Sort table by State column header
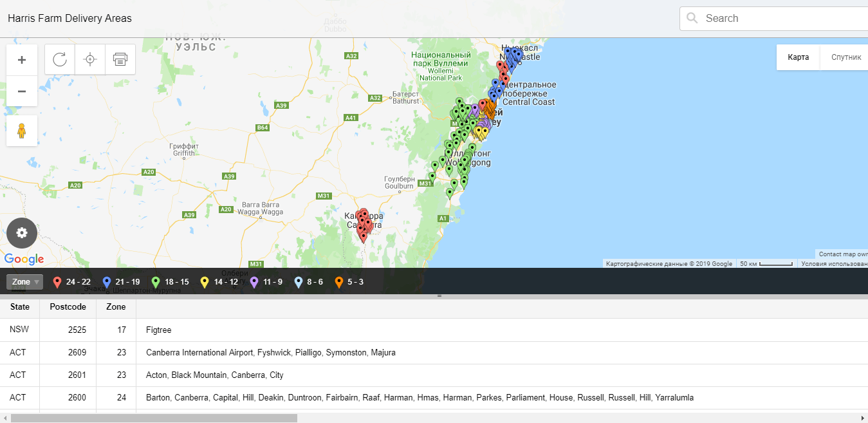 [x=20, y=307]
